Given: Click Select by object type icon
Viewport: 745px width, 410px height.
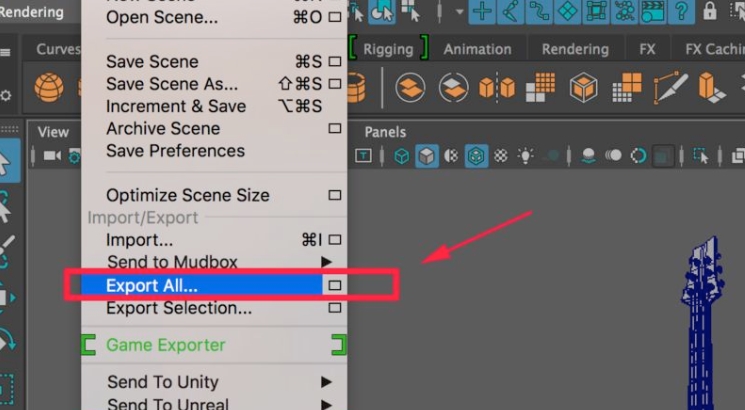Looking at the screenshot, I should [x=382, y=11].
